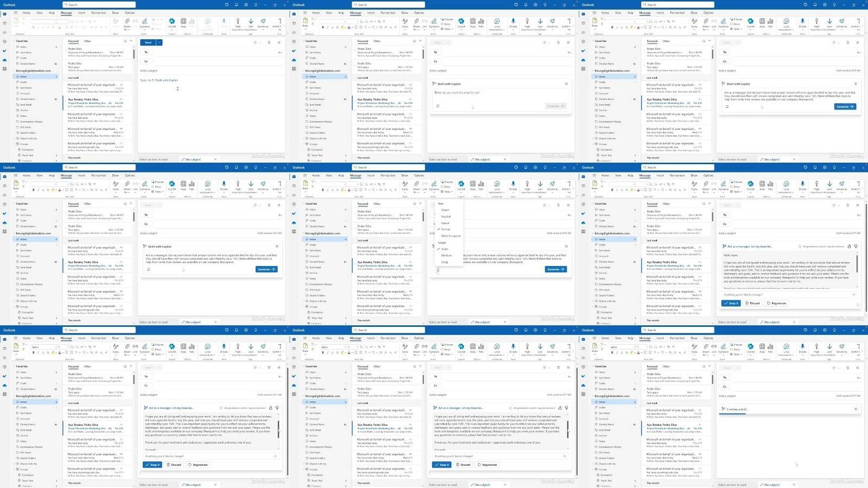Open OneDrive cloud in the blue Send window
Screen dimensions: 868x488
(x=5, y=60)
